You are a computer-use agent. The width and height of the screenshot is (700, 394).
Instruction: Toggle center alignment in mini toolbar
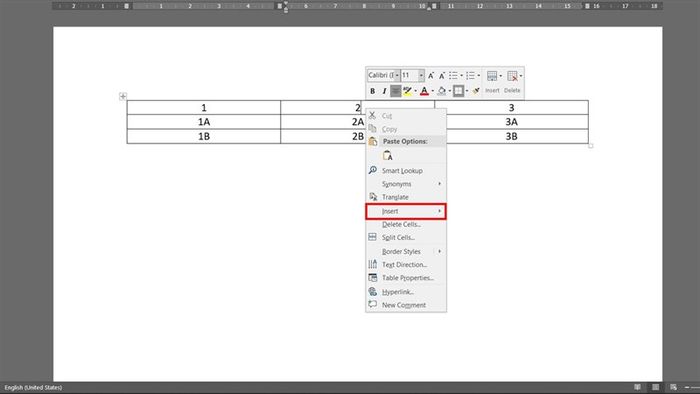[x=396, y=91]
